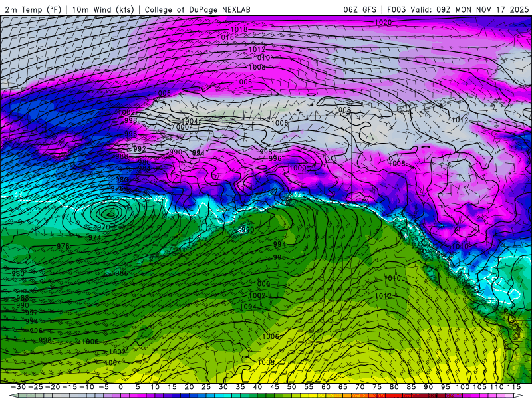This screenshot has height=399, width=532.
Task: Click the 80 temperature scale label
Action: [x=394, y=387]
